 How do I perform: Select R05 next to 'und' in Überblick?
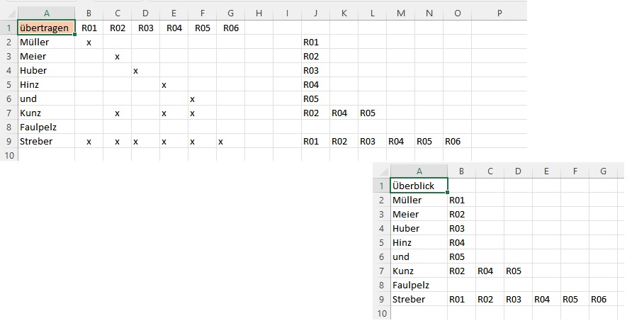[462, 256]
